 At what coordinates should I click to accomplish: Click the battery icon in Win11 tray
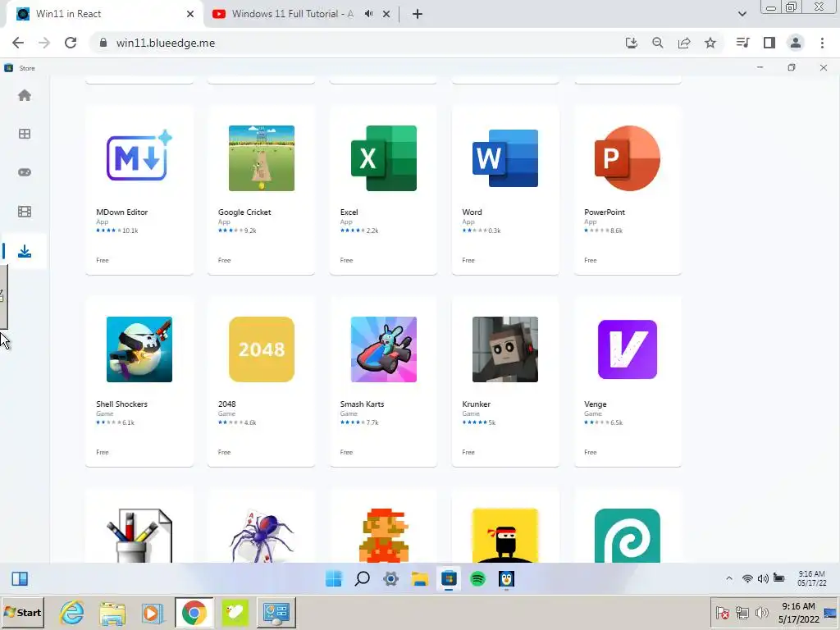[x=779, y=578]
